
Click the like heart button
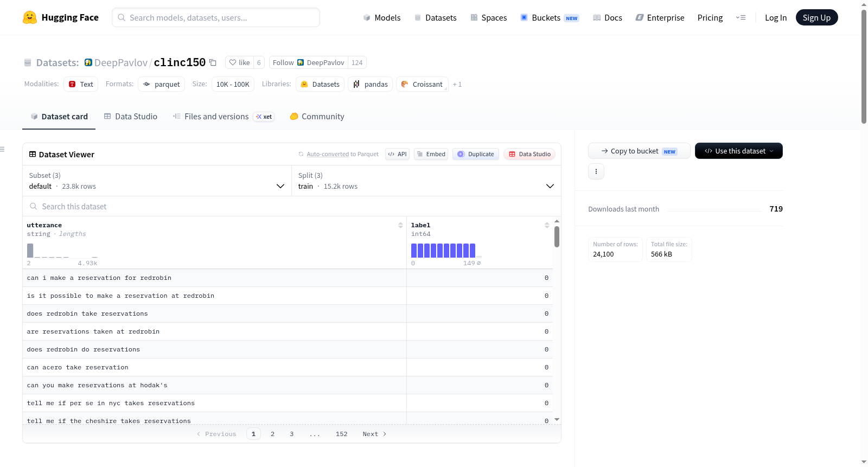(239, 63)
